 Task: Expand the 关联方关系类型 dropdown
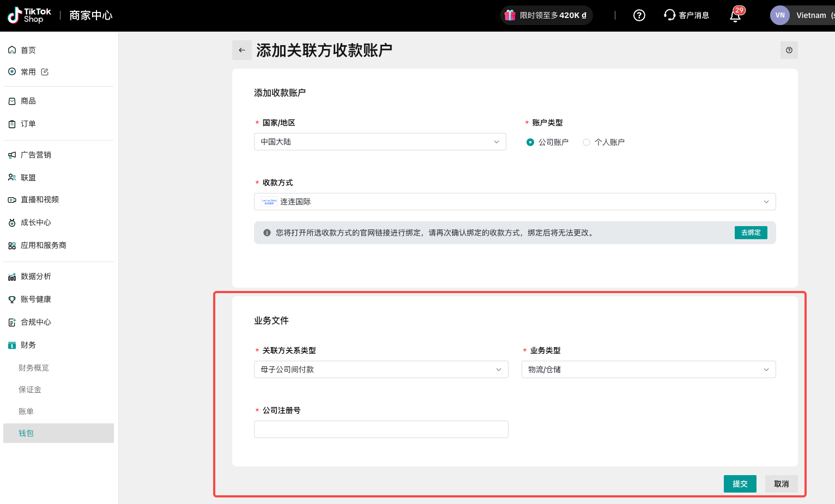click(x=380, y=369)
